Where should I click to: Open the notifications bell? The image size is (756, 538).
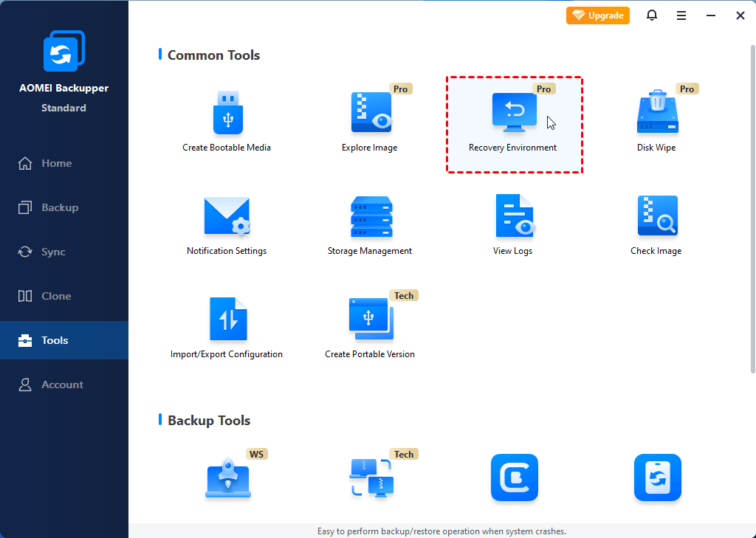[652, 15]
